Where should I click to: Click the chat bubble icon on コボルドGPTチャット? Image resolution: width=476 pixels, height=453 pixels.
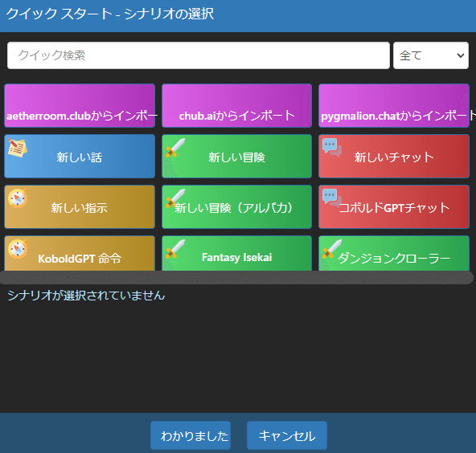tap(332, 198)
